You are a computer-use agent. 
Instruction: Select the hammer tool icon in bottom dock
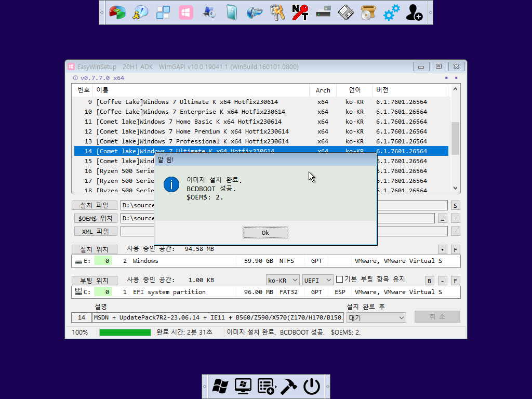(x=289, y=386)
